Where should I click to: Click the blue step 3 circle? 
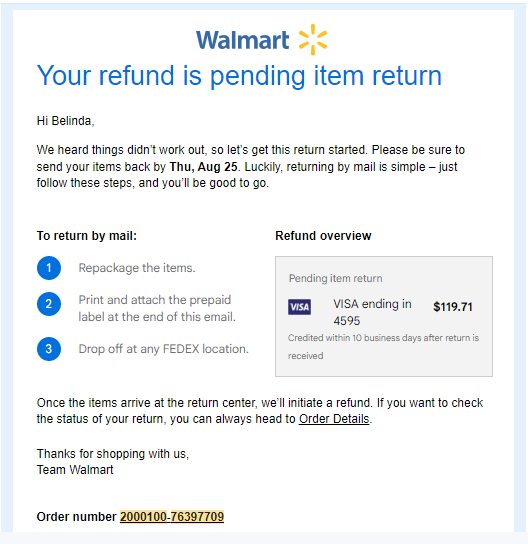click(x=49, y=349)
